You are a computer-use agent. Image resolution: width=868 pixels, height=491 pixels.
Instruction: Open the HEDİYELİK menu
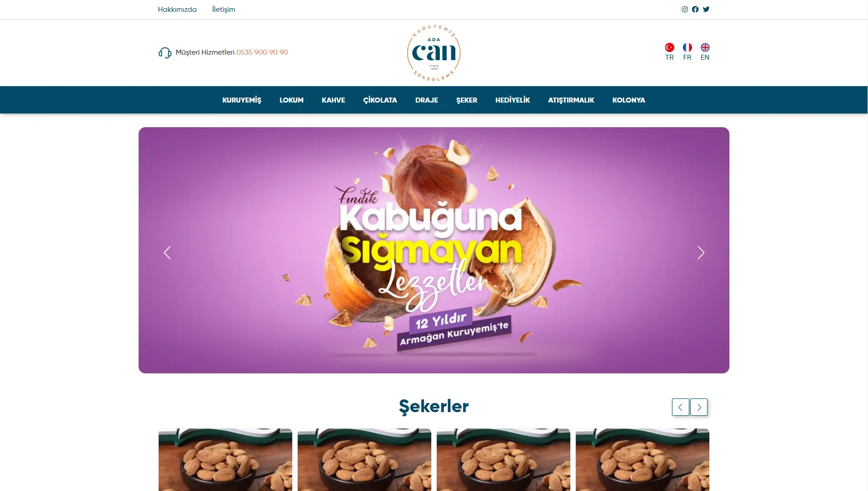click(x=512, y=100)
